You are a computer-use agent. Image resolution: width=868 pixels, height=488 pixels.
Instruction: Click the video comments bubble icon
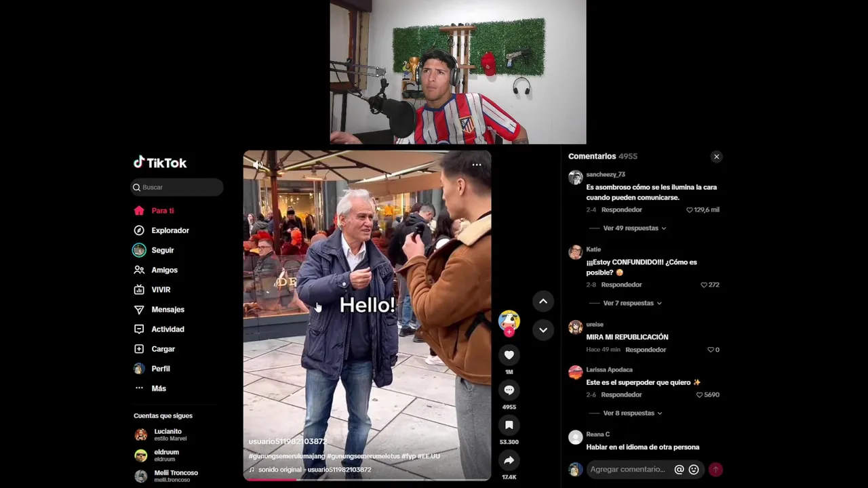pos(509,390)
